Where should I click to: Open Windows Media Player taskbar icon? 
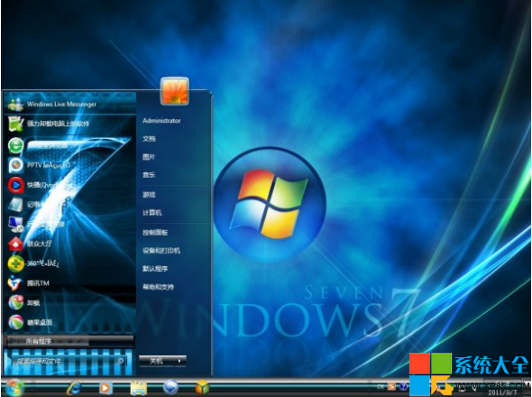[x=105, y=387]
